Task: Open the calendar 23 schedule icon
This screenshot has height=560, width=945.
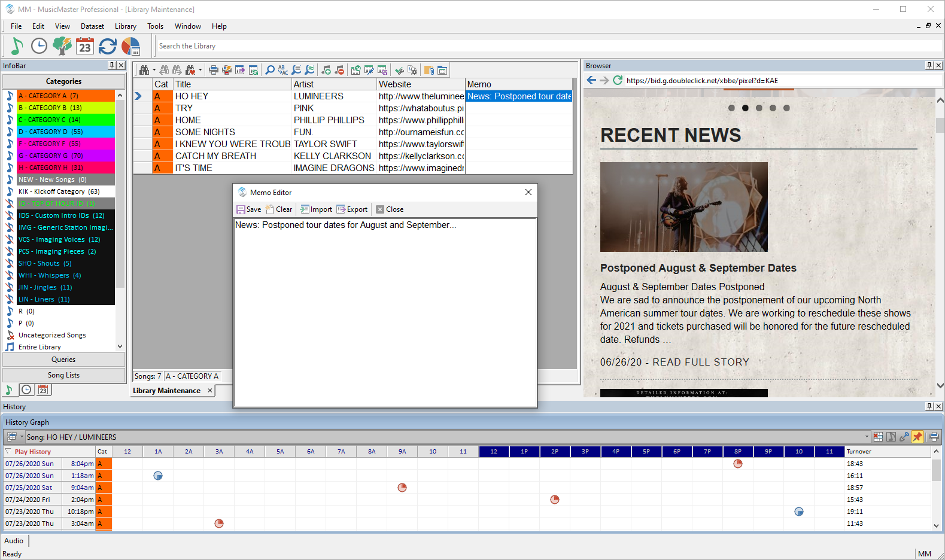Action: point(85,46)
